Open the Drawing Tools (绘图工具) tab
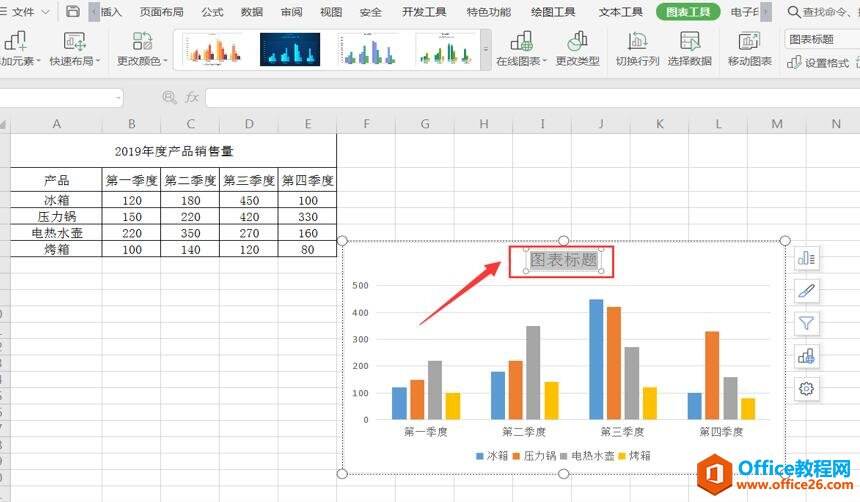This screenshot has height=502, width=860. (x=553, y=12)
